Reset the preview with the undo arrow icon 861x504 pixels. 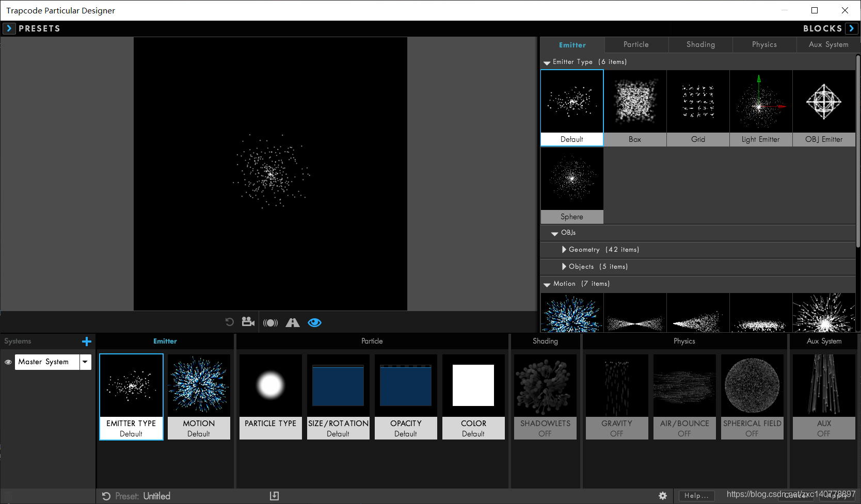click(230, 322)
